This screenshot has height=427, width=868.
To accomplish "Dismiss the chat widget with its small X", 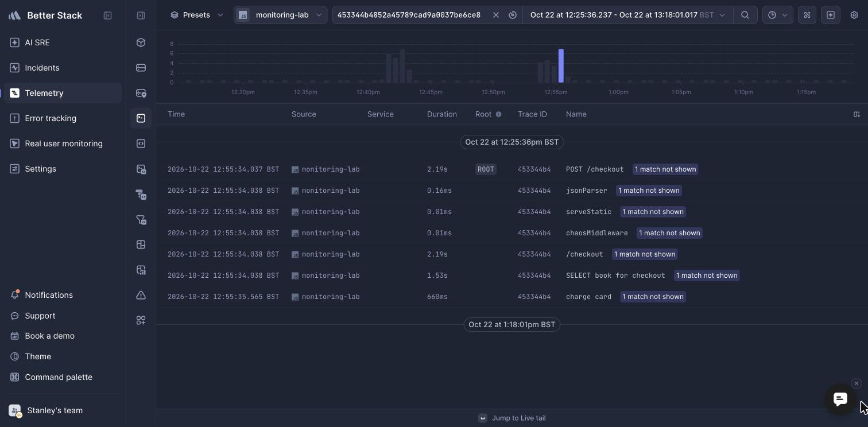I will click(857, 383).
